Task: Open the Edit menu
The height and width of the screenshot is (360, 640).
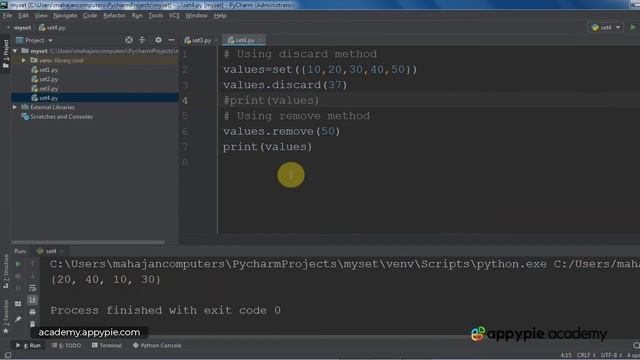Action: click(23, 16)
